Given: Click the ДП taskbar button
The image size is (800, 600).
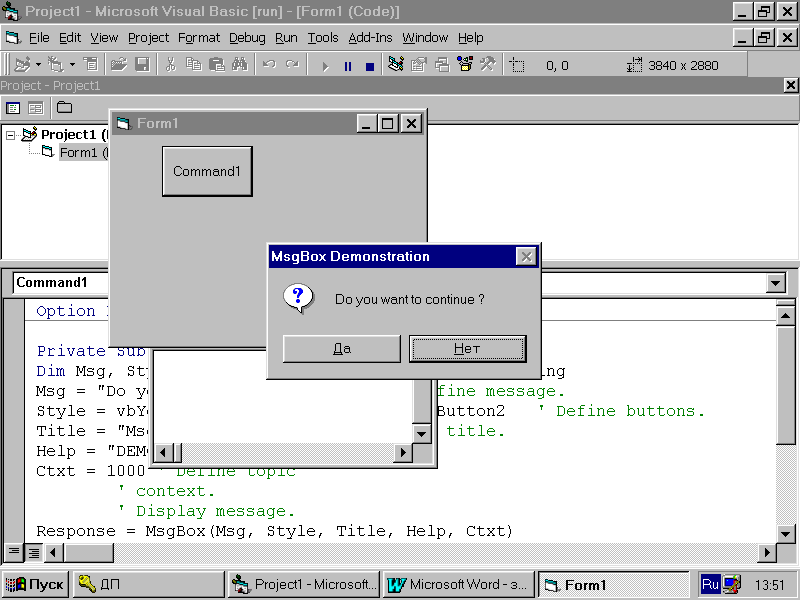Looking at the screenshot, I should (x=148, y=584).
